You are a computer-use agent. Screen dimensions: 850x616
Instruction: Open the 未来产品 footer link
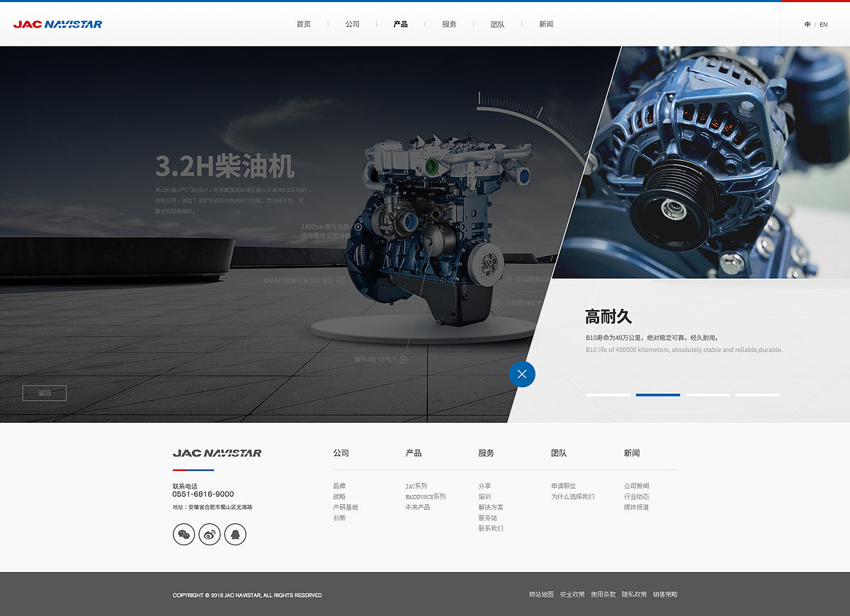click(418, 507)
